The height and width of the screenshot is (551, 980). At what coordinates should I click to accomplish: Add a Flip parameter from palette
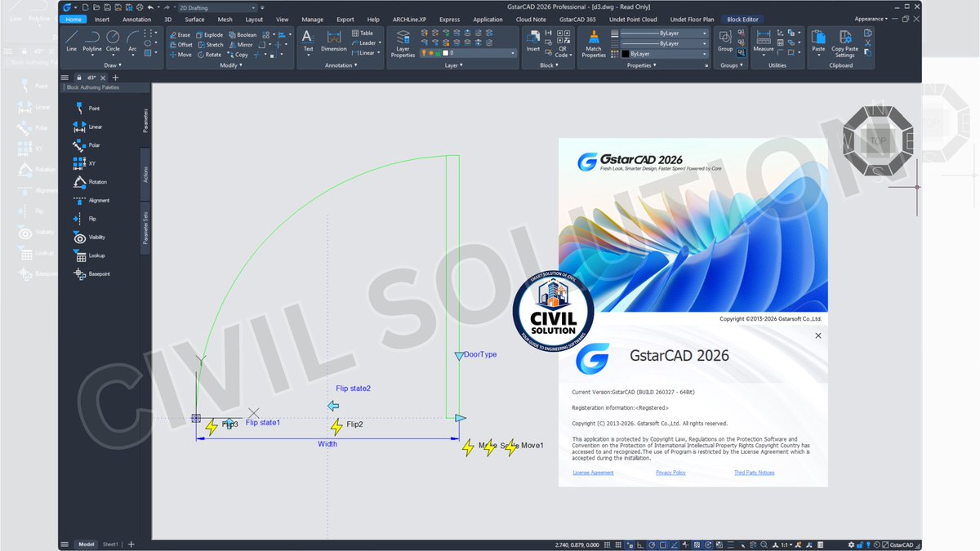(x=85, y=219)
